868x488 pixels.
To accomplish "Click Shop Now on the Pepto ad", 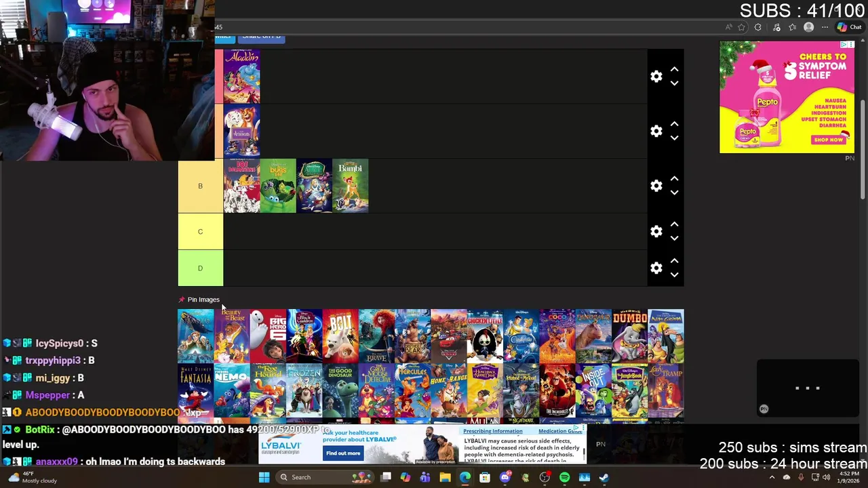I will pyautogui.click(x=829, y=140).
